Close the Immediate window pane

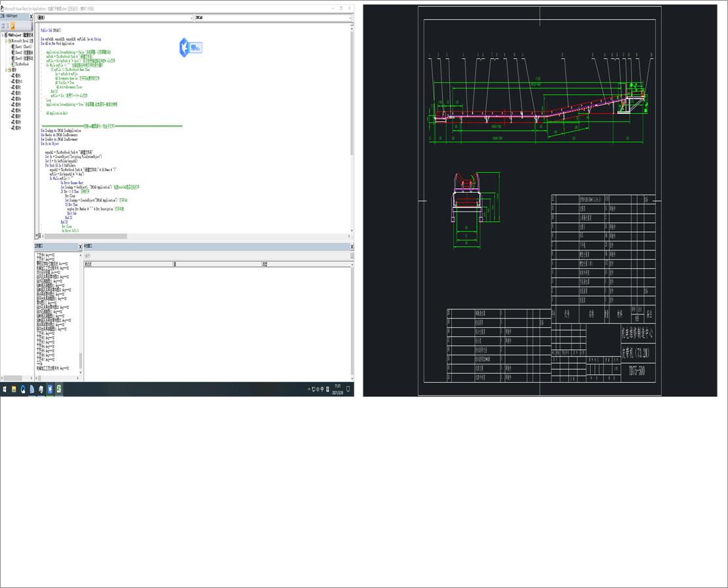81,246
